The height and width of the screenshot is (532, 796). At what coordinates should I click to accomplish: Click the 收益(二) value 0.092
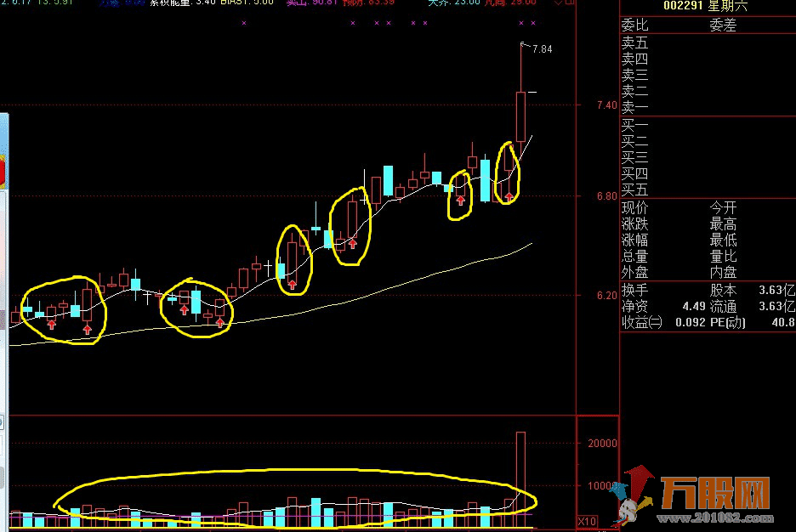click(690, 323)
